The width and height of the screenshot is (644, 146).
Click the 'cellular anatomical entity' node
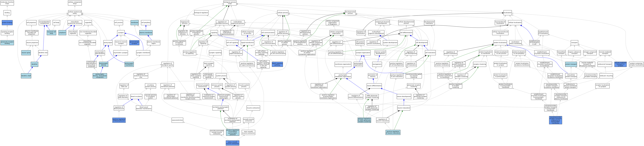point(75,13)
